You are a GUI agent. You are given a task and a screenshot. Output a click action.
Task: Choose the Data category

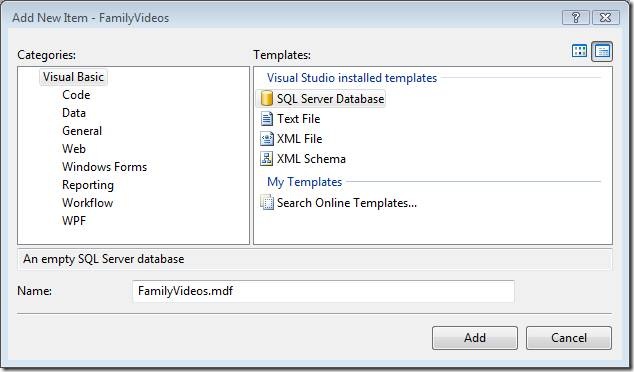click(x=74, y=113)
